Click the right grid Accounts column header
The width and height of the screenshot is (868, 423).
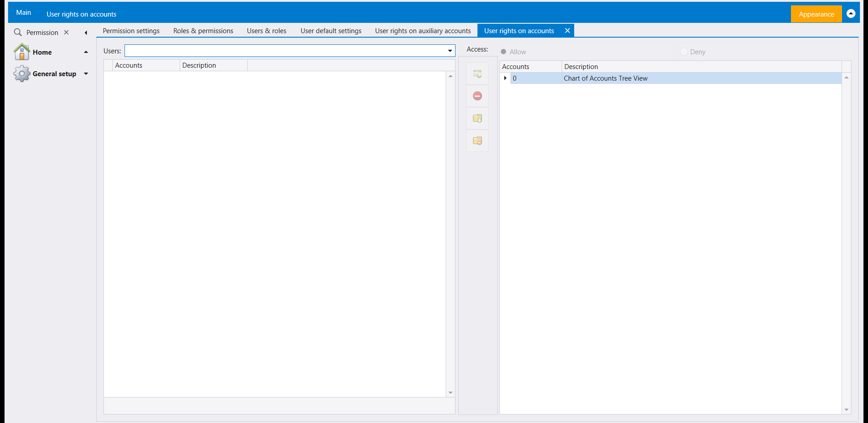tap(531, 66)
